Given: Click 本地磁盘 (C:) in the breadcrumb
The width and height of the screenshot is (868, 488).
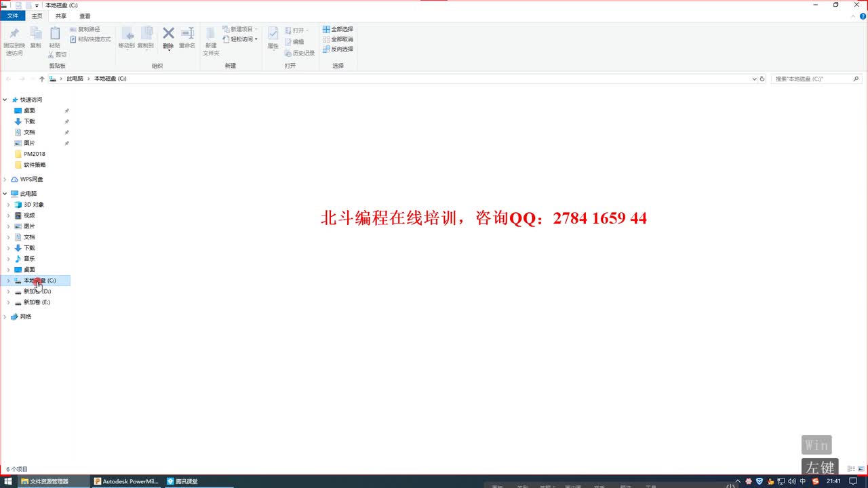Looking at the screenshot, I should pos(110,79).
